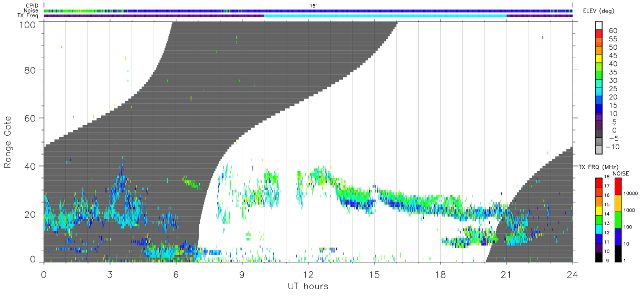Screen dimensions: 644x297
Task: Click the black swatch in NOISE legend
Action: tap(618, 254)
